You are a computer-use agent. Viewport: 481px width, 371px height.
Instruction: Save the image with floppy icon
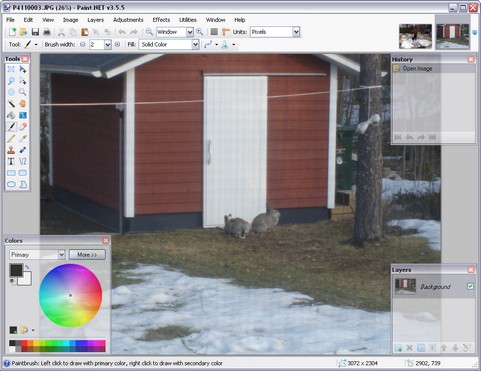click(35, 32)
